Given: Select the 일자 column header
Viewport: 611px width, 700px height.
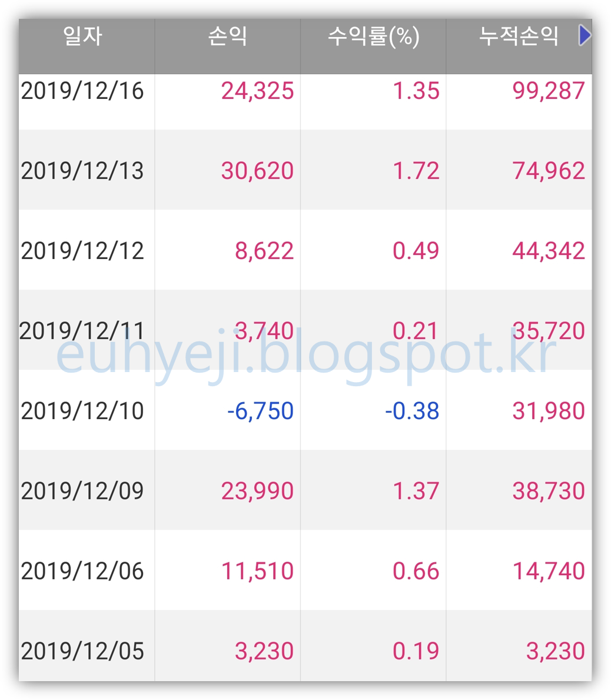Looking at the screenshot, I should 82,36.
